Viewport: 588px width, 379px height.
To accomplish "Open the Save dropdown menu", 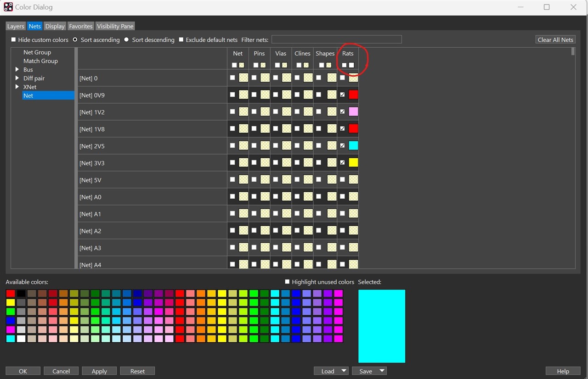I will [x=381, y=371].
